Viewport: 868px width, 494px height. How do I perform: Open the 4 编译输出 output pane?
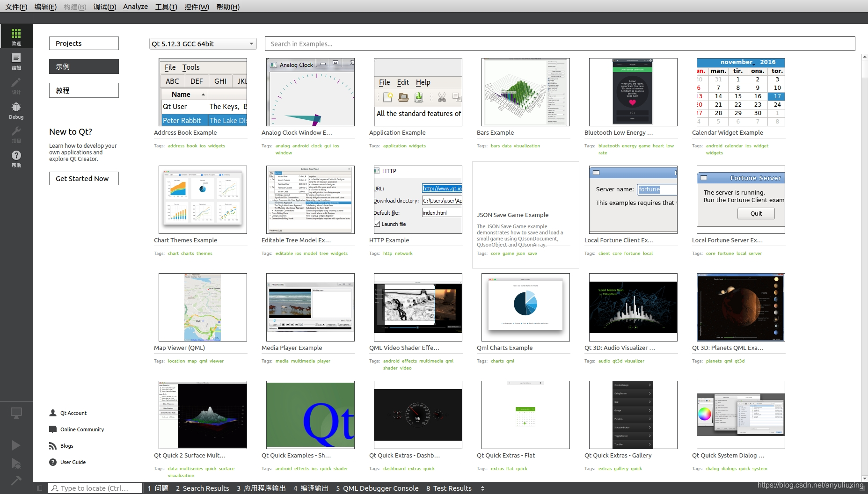point(311,488)
